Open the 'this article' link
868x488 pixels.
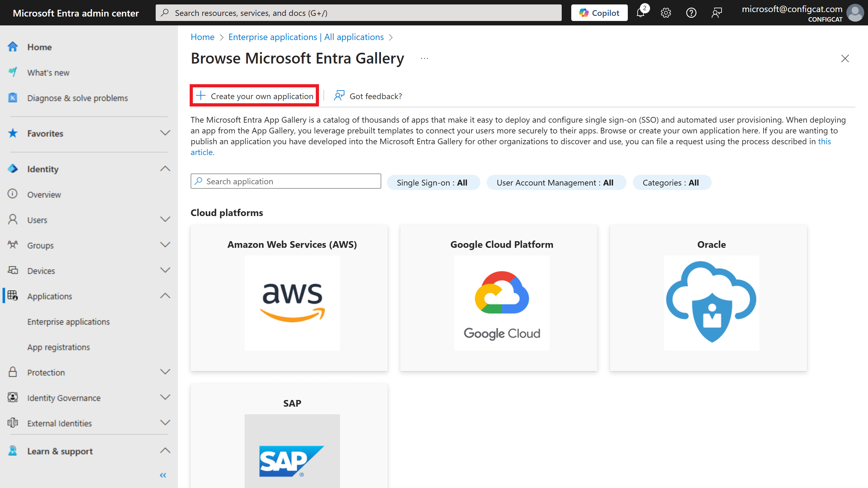(x=824, y=141)
